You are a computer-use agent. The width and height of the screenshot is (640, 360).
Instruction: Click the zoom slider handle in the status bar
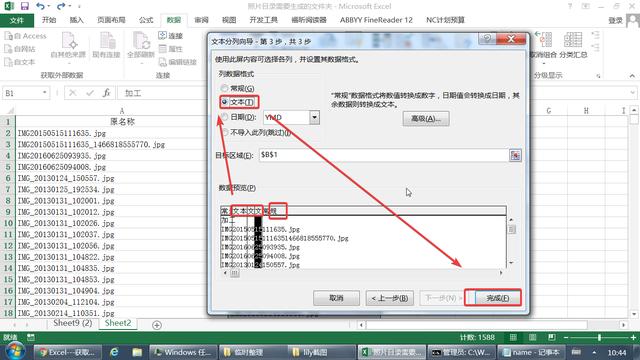pyautogui.click(x=599, y=337)
